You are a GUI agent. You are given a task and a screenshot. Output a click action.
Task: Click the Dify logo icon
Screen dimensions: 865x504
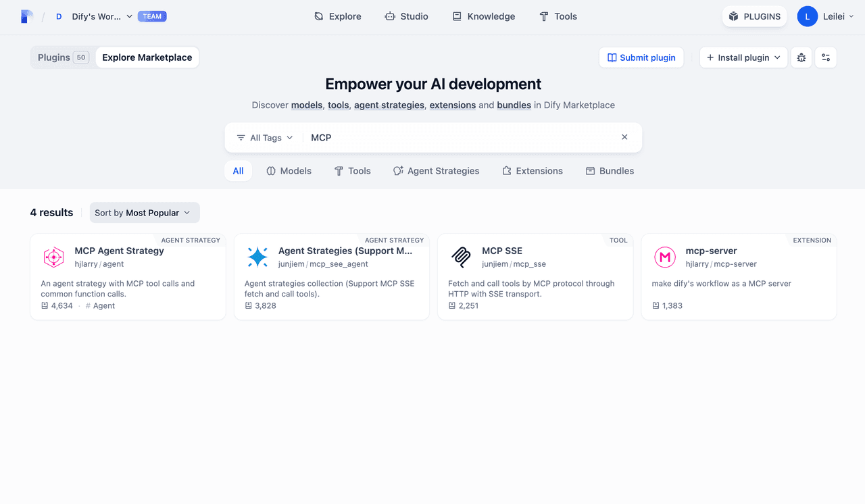tap(27, 17)
